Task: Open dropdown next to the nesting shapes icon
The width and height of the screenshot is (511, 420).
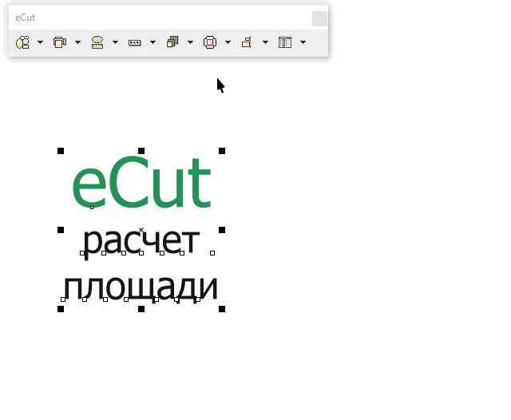Action: pyautogui.click(x=40, y=42)
